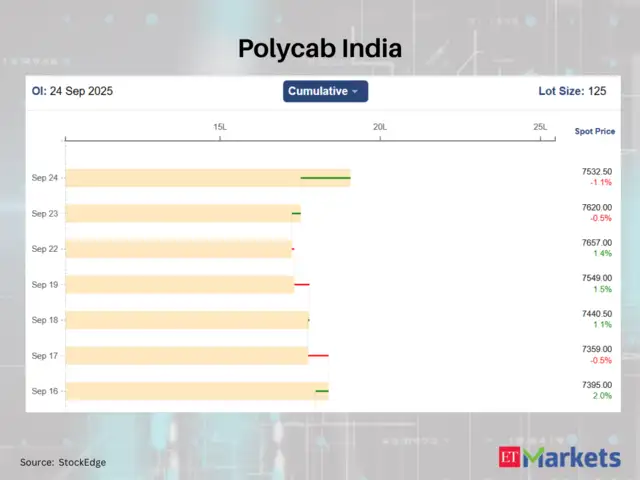Click the 15L axis tick label
Image resolution: width=640 pixels, height=480 pixels.
[x=220, y=127]
